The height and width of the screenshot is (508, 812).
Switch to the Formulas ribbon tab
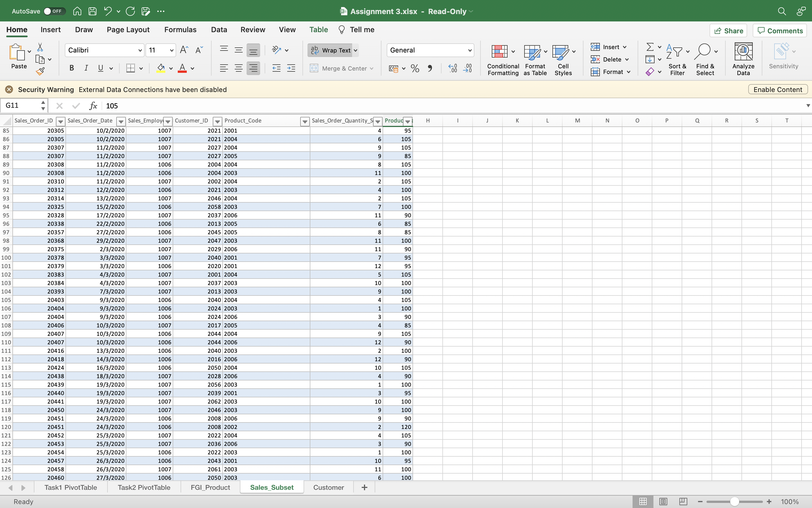(x=180, y=30)
